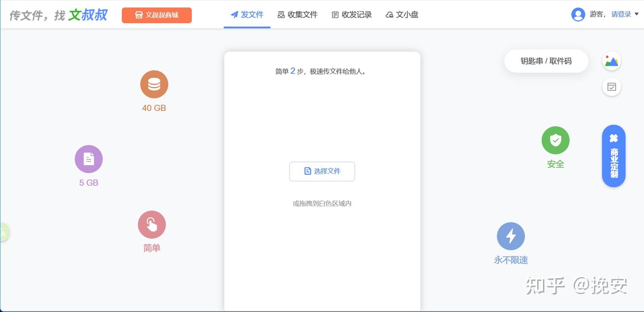Click the 40 GB label

154,108
